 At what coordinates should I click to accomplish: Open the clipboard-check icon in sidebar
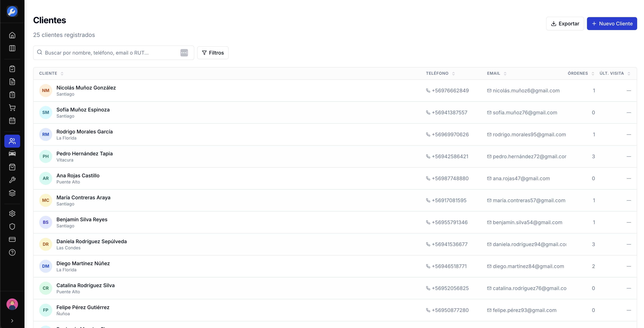(12, 69)
